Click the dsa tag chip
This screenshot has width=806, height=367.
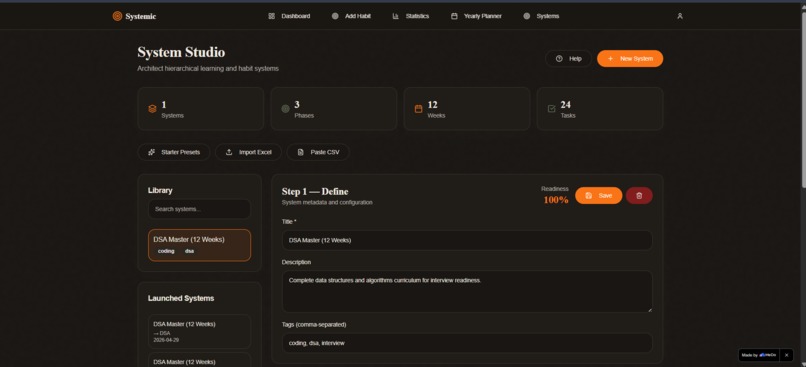(x=189, y=251)
